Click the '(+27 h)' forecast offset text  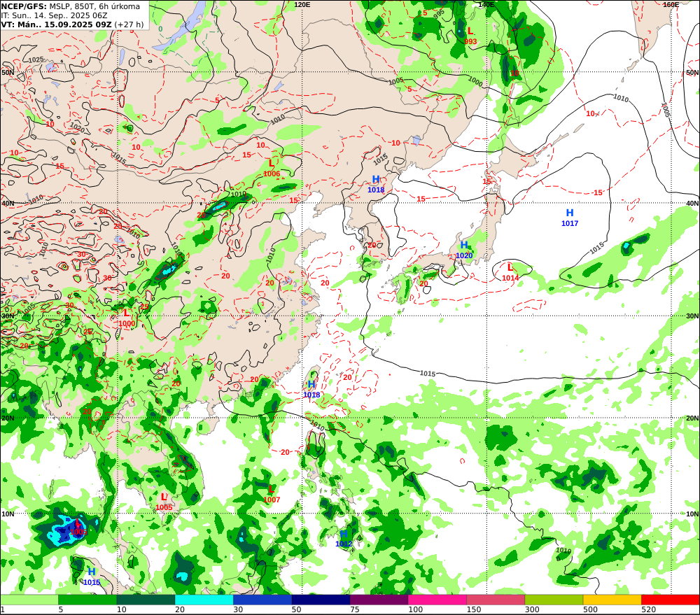pyautogui.click(x=129, y=24)
